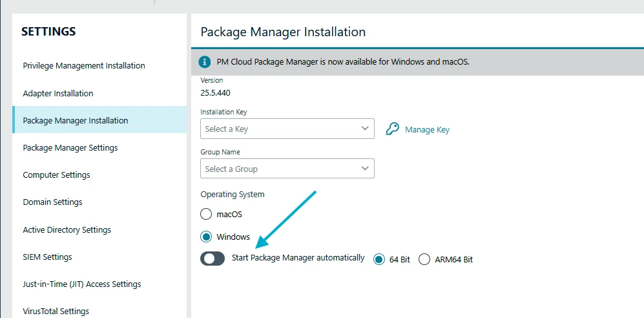
Task: Toggle Start Package Manager automatically switch
Action: point(213,259)
